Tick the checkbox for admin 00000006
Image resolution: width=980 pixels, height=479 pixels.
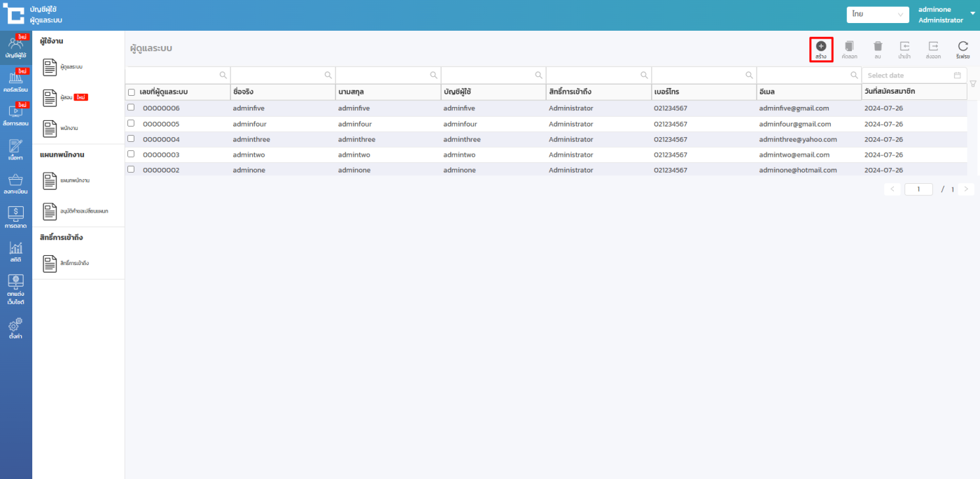pyautogui.click(x=131, y=108)
